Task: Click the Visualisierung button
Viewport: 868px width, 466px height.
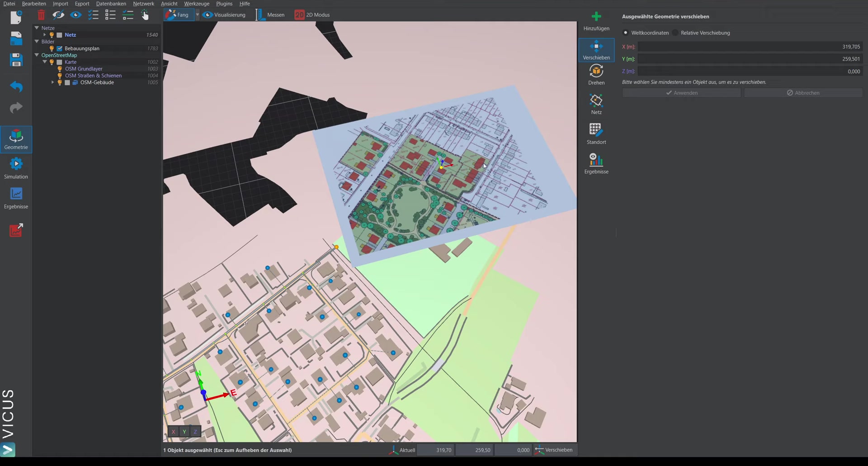Action: pos(224,15)
